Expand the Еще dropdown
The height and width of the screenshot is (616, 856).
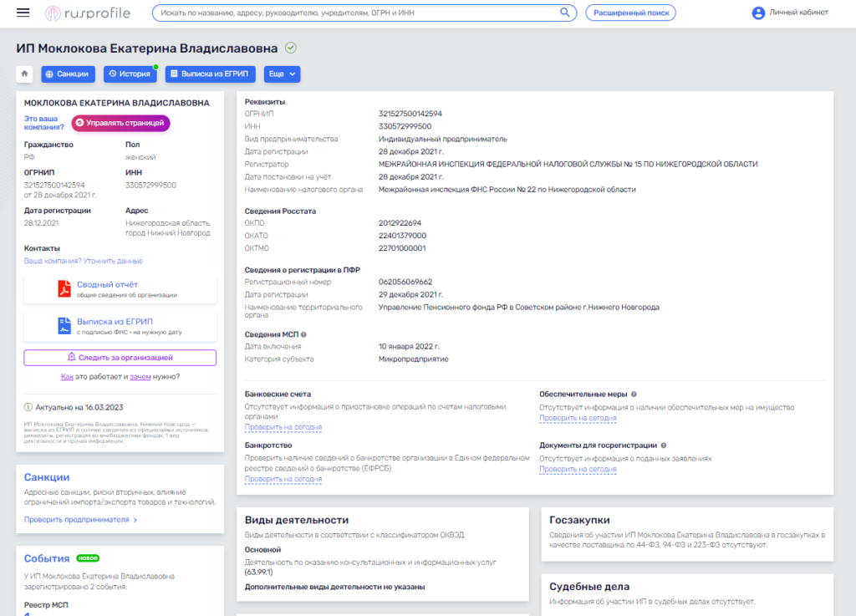coord(283,74)
